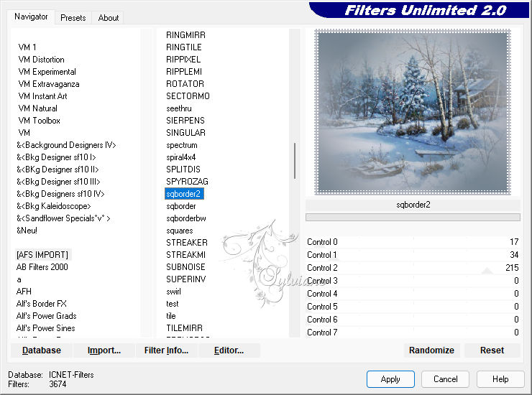The image size is (532, 395).
Task: Select VM 1 filter category
Action: 27,47
